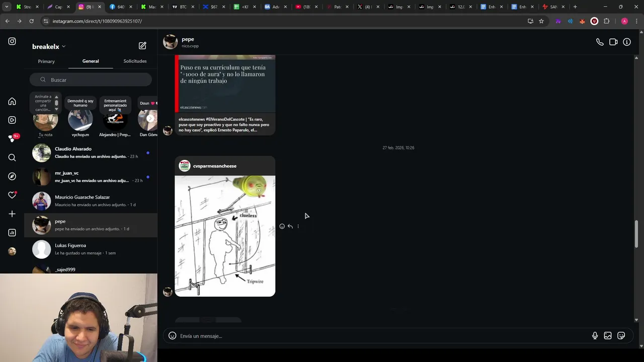Go forward in browser history

(19, 21)
